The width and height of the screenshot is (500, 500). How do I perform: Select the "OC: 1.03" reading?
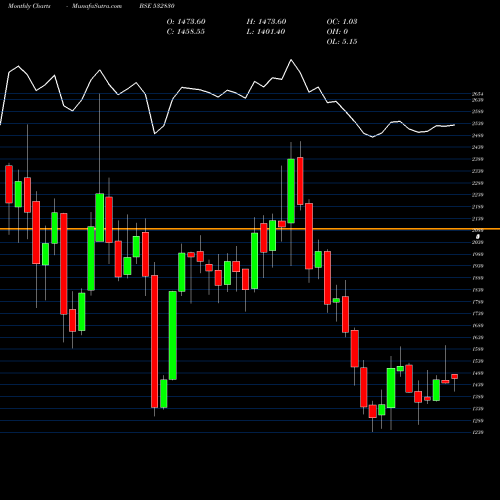(x=342, y=22)
